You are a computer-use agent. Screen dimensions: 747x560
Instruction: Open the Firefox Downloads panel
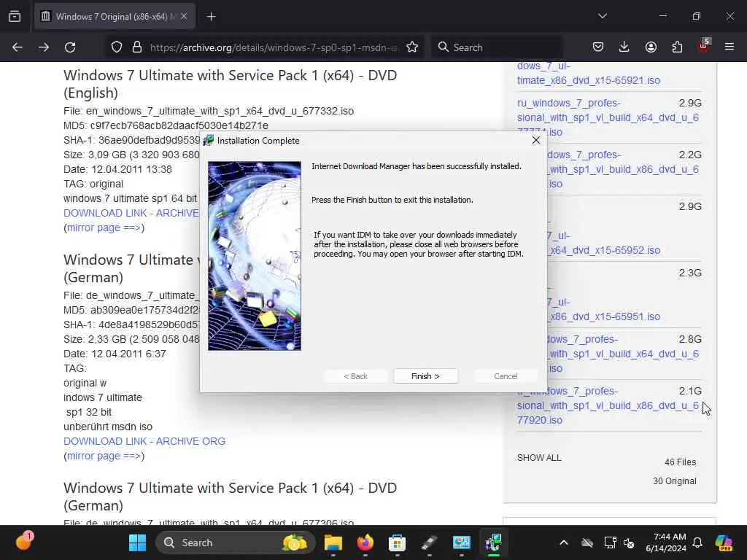tap(624, 47)
